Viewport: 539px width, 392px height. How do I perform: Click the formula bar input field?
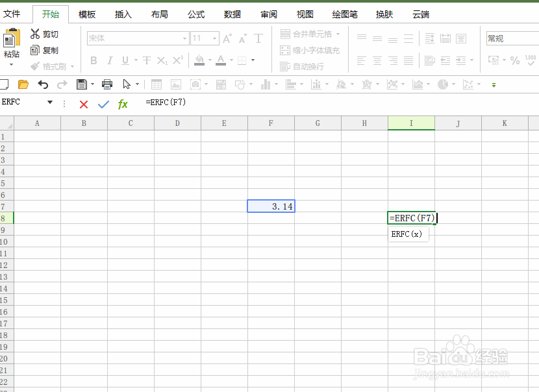340,103
